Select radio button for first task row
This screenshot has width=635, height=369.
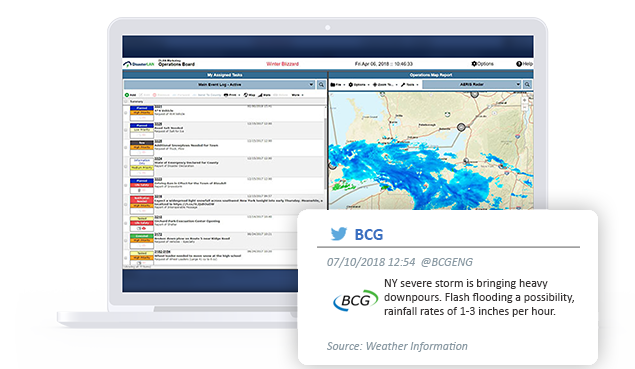pos(126,113)
